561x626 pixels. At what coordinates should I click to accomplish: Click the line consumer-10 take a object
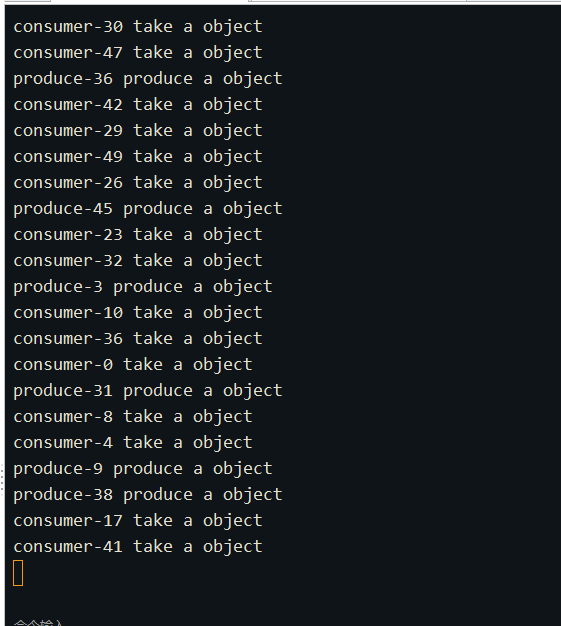coord(138,313)
